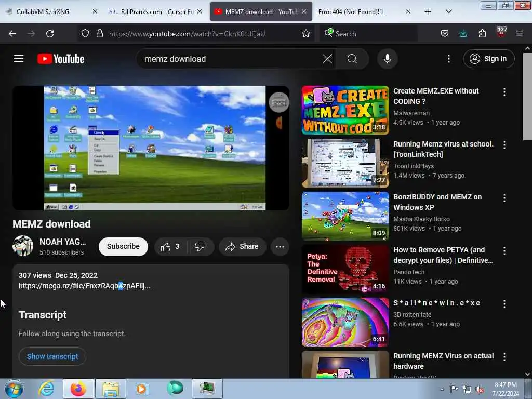Open options for Create MEMZ.EXE without CODING video
This screenshot has height=399, width=532.
tap(504, 91)
